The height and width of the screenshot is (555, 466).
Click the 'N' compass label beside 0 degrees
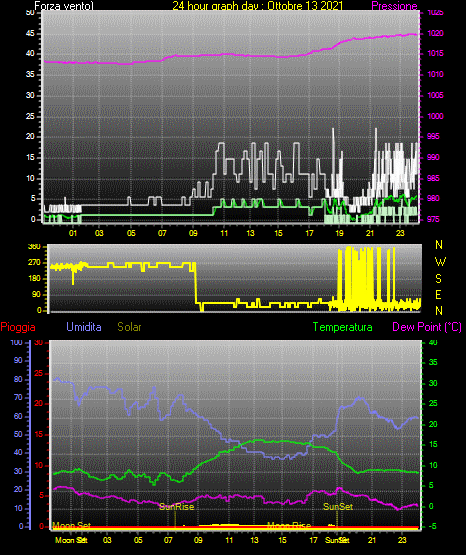[439, 311]
